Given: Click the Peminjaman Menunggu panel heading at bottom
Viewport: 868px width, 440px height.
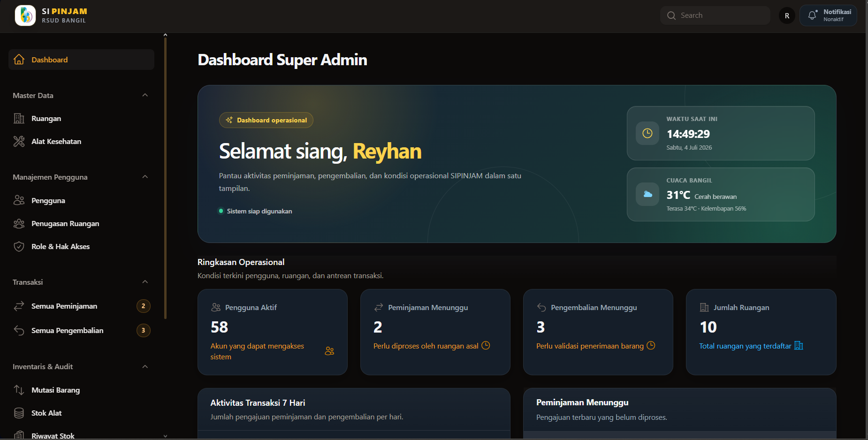Looking at the screenshot, I should 582,402.
